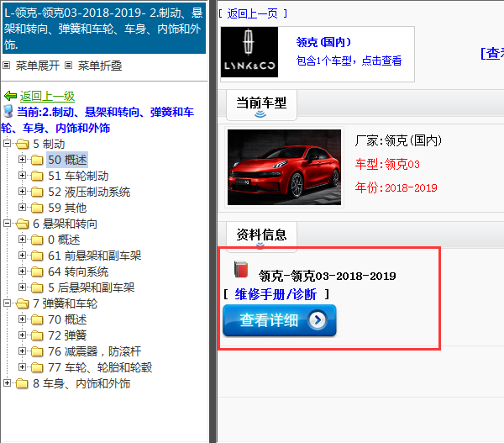Expand the 50 概述 node
Viewport: 504px width, 443px height.
[x=22, y=159]
